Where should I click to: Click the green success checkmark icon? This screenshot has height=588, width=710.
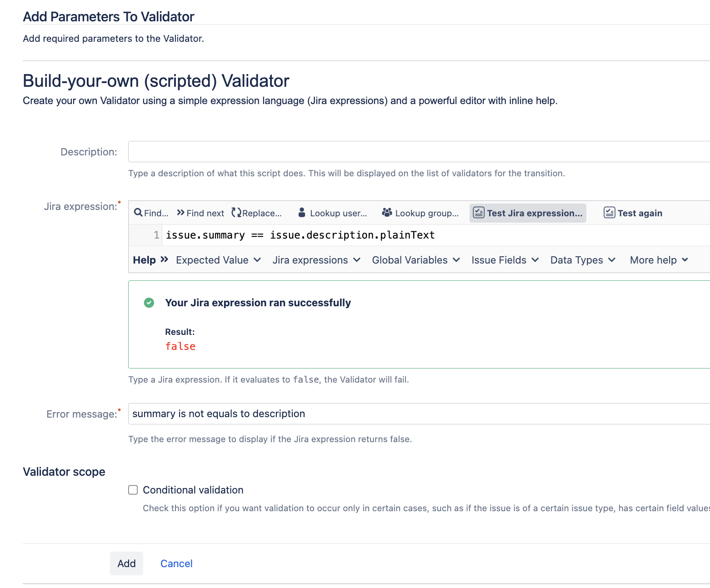149,303
